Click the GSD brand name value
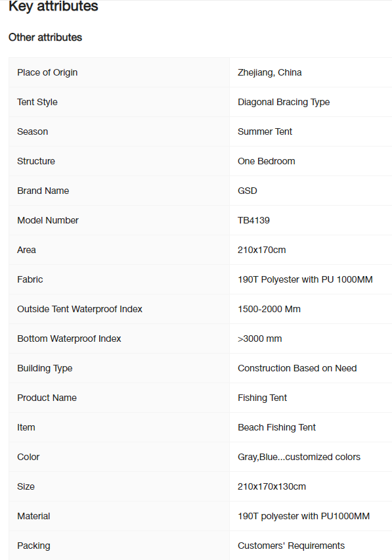The width and height of the screenshot is (392, 560). (x=247, y=191)
